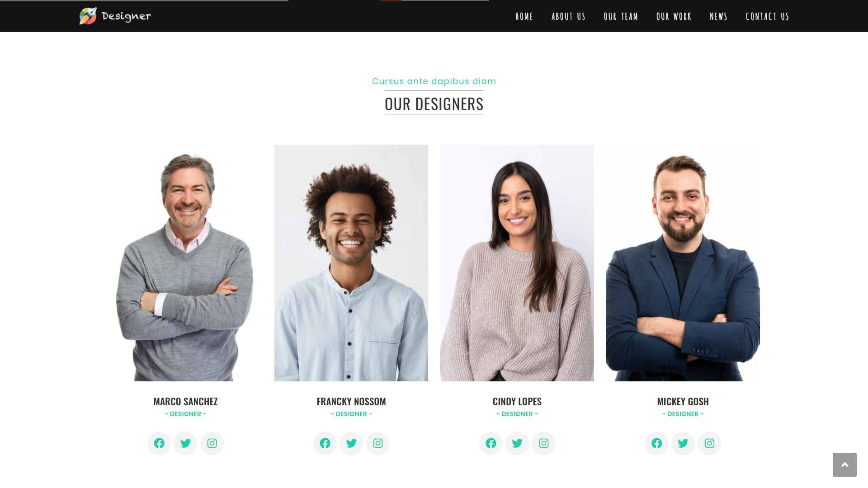Click Francky Nossom's Facebook icon

325,443
